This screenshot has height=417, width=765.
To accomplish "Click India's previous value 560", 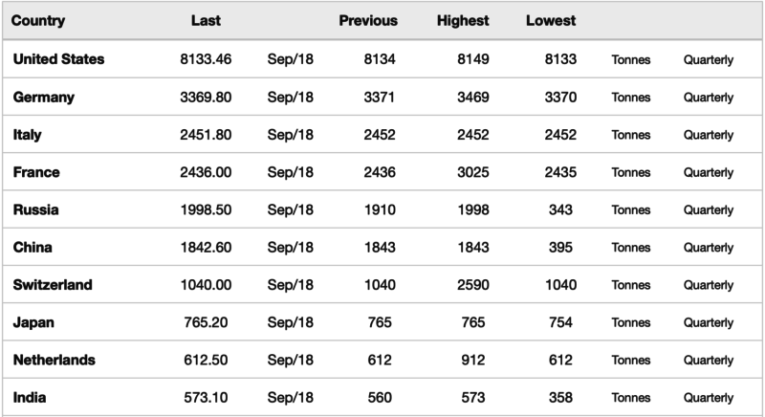I will tap(380, 398).
